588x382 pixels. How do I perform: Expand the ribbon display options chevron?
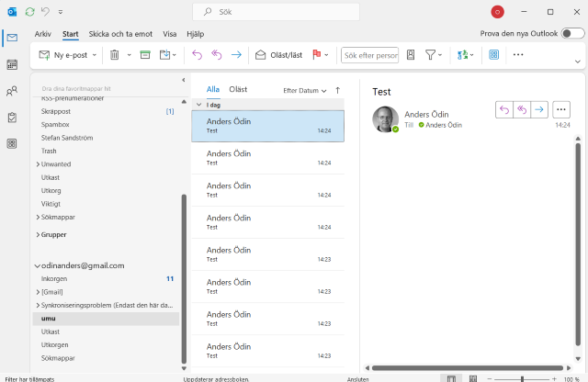tap(578, 62)
